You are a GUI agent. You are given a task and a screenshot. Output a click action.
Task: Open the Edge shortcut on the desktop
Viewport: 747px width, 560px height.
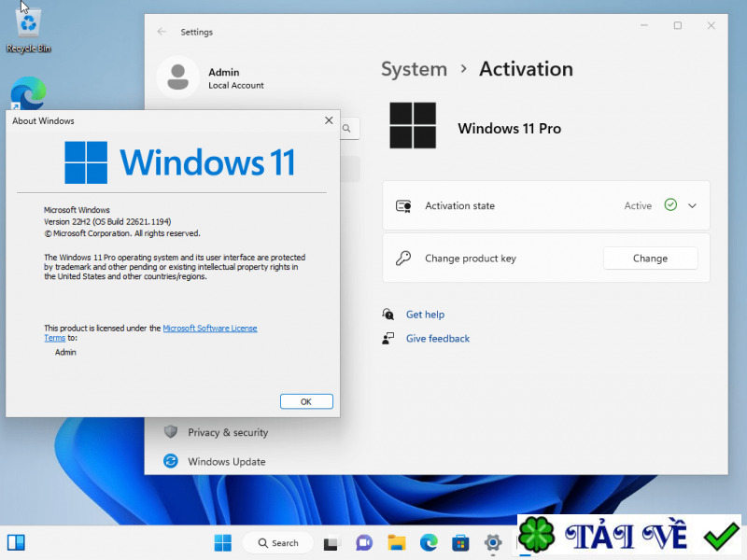tap(28, 91)
